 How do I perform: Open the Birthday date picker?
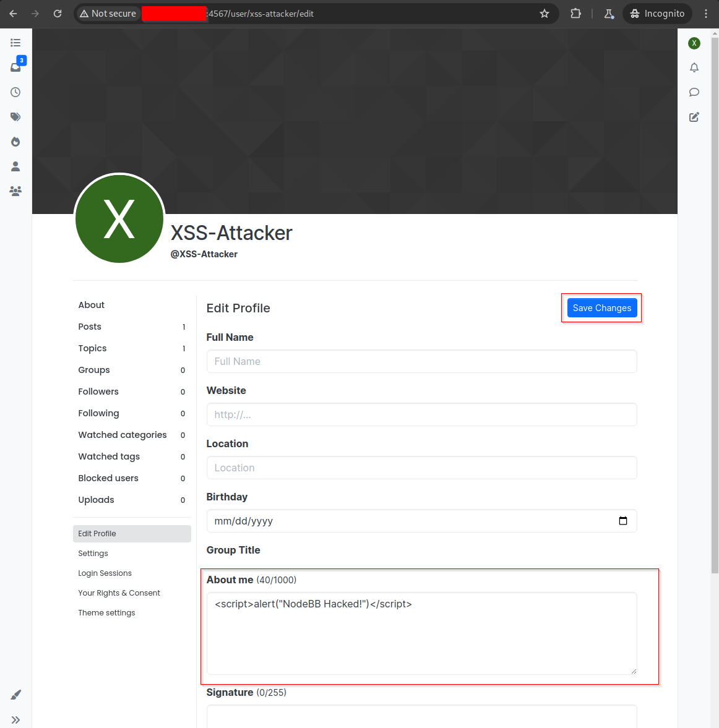(622, 521)
